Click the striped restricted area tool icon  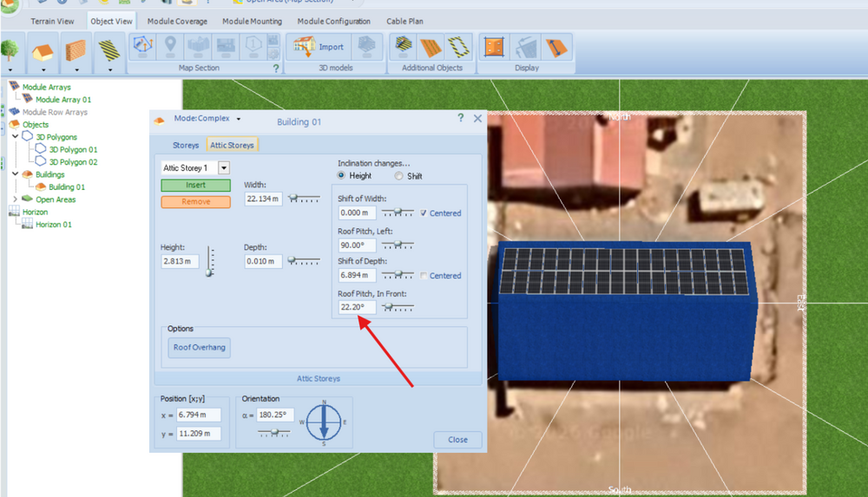tap(109, 51)
